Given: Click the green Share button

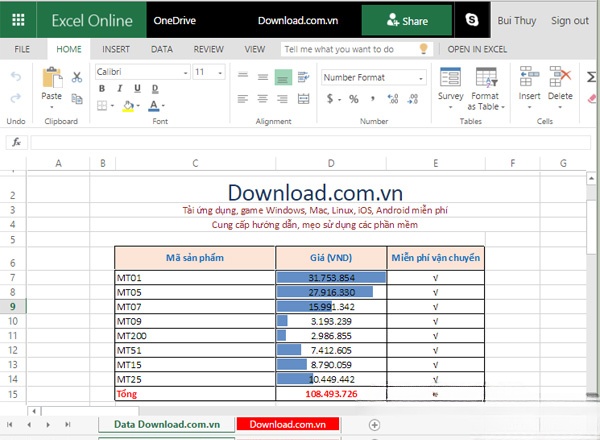Looking at the screenshot, I should pyautogui.click(x=407, y=20).
